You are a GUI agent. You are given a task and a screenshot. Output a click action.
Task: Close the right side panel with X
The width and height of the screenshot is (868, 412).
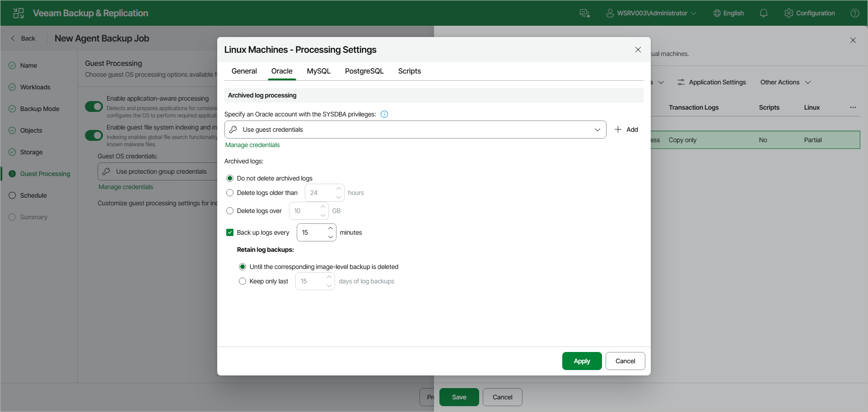(x=853, y=40)
